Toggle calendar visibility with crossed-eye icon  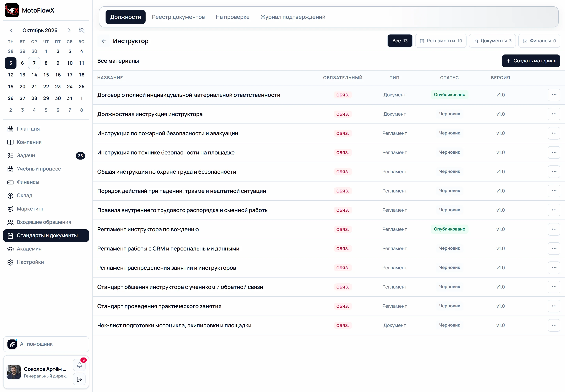82,30
